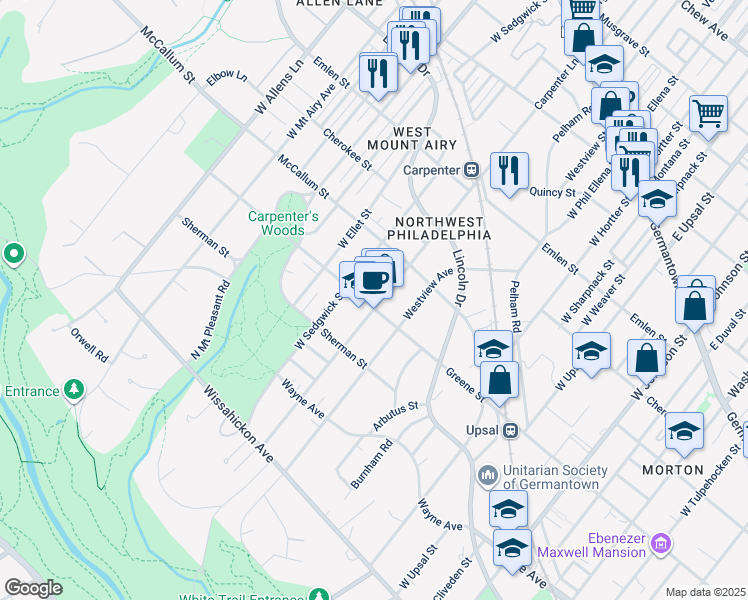Select the restaurant marker beside Emlen St
The image size is (748, 600).
378,74
